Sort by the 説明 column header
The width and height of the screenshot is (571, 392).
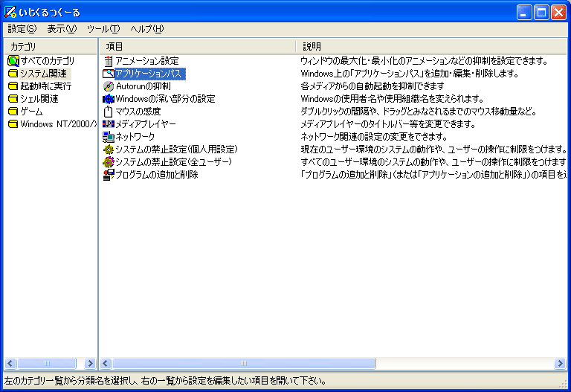point(431,47)
